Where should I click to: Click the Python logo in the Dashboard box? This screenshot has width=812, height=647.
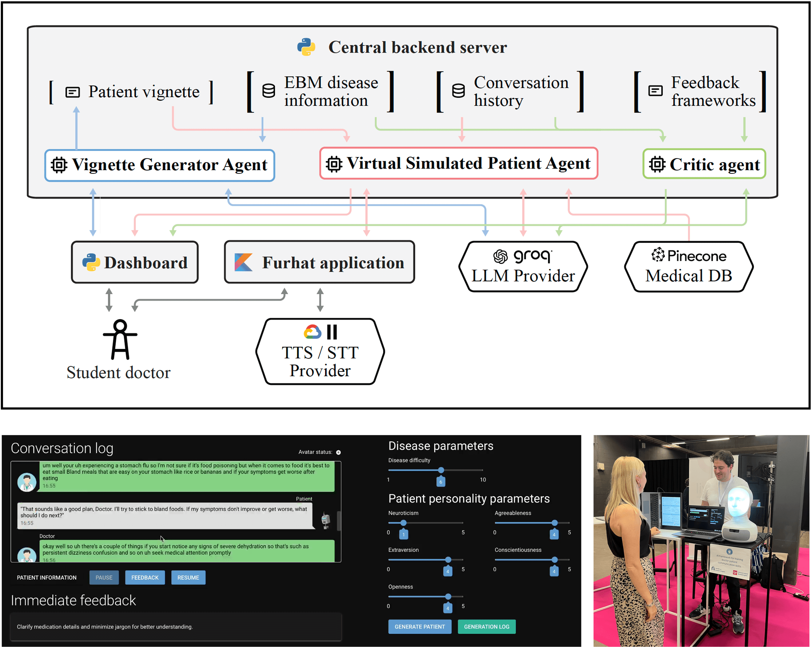coord(91,262)
